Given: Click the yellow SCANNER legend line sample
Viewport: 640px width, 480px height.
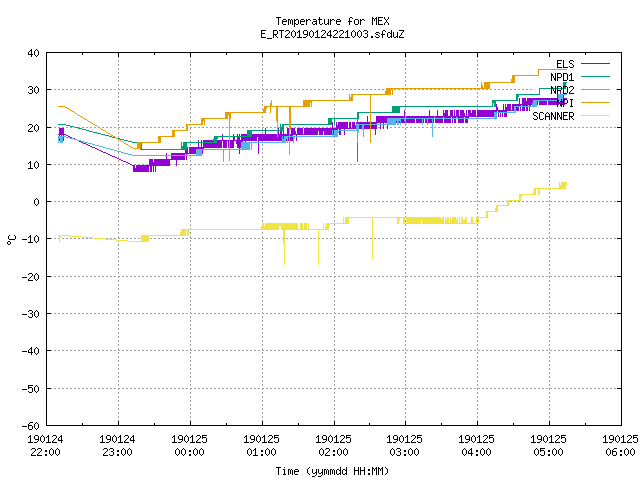Looking at the screenshot, I should (x=595, y=116).
